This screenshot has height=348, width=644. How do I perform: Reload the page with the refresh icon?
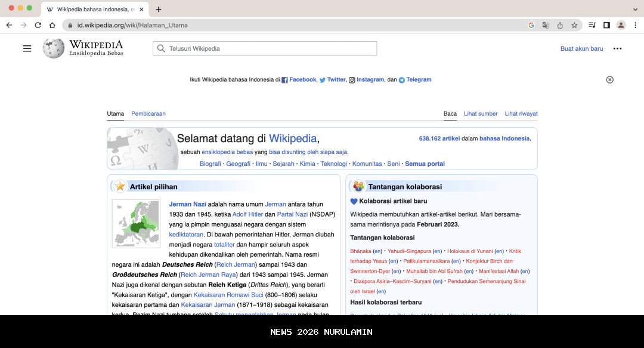click(38, 25)
